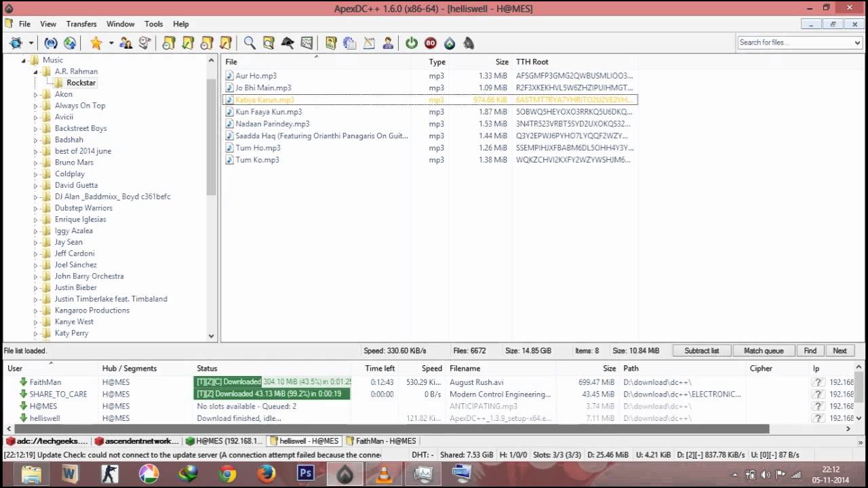Click the Open File List icon
Screen dimensions: 868x488
pyautogui.click(x=331, y=43)
